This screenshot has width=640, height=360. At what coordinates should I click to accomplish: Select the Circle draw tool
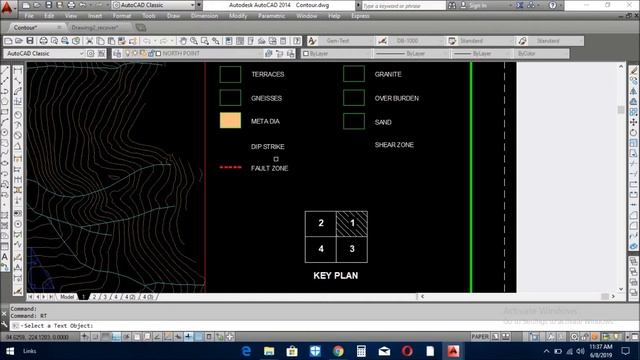[x=5, y=132]
